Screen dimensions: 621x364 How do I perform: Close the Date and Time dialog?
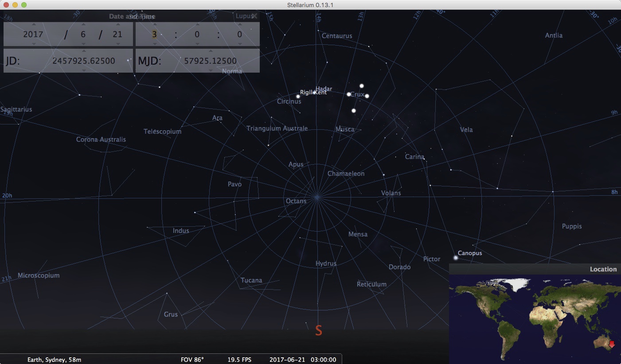click(x=254, y=16)
